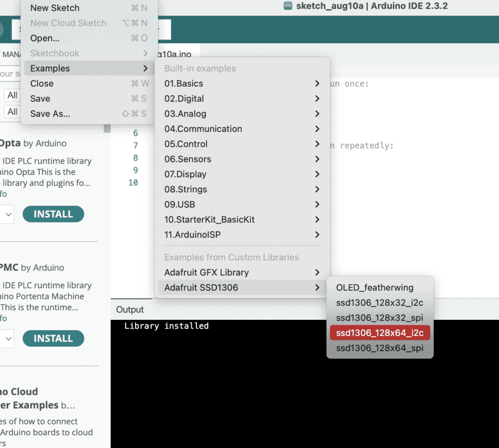Viewport: 499px width, 448px height.
Task: Choose Save As... menu item
Action: point(89,114)
